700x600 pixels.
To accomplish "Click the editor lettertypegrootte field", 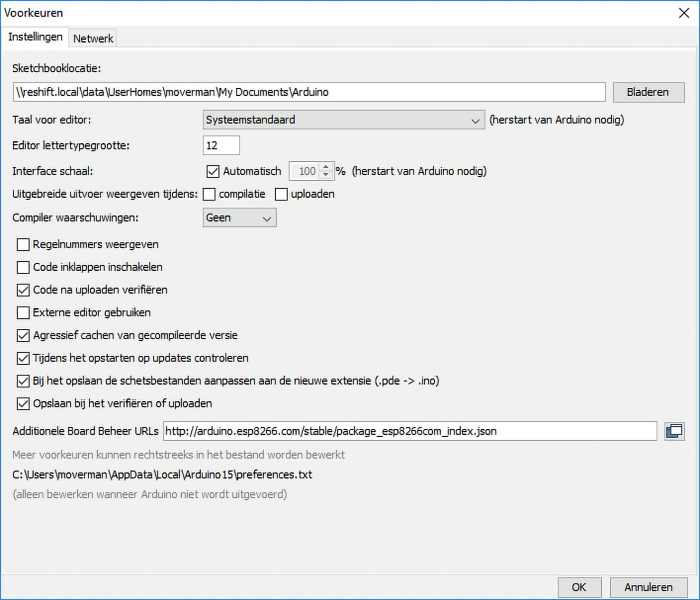I will pos(221,145).
